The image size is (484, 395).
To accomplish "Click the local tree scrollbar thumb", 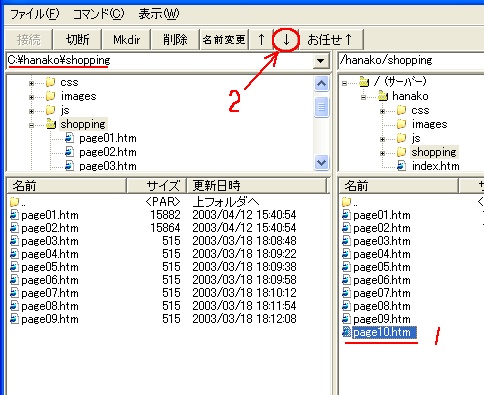I will [321, 107].
